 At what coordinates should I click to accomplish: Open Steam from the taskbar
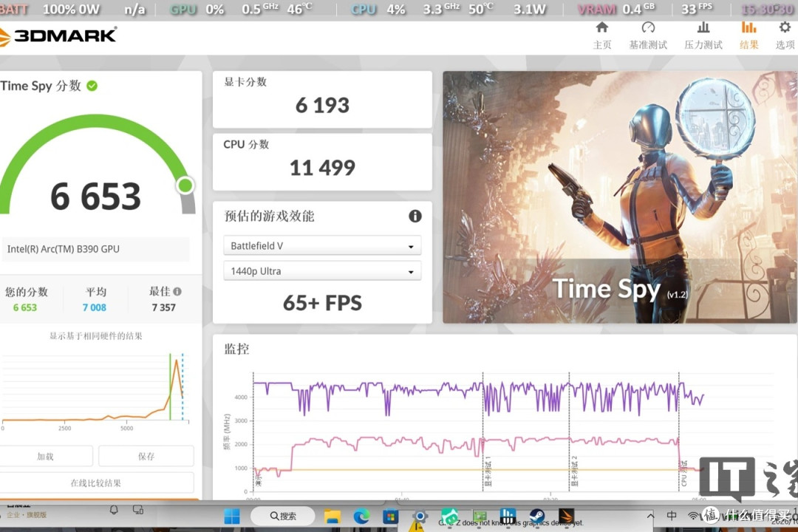[x=537, y=516]
